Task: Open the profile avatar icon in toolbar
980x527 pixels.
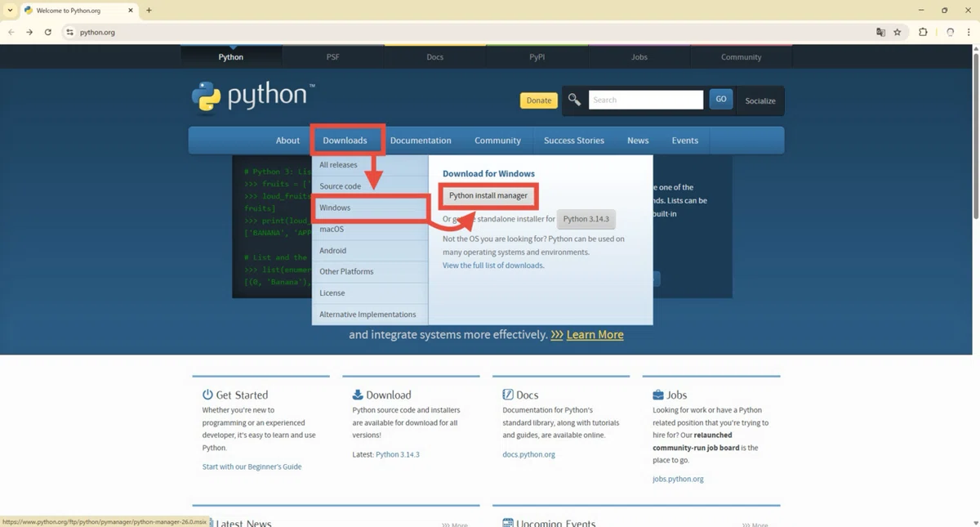Action: point(950,32)
